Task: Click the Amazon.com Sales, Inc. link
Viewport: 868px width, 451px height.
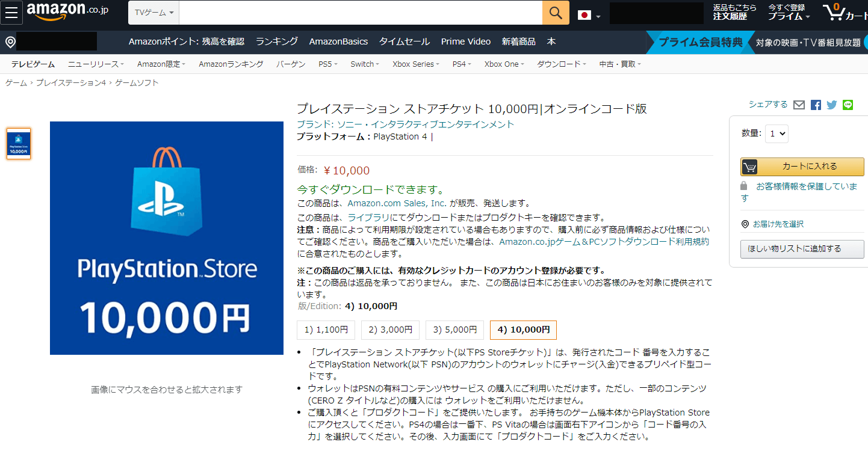Action: (397, 203)
